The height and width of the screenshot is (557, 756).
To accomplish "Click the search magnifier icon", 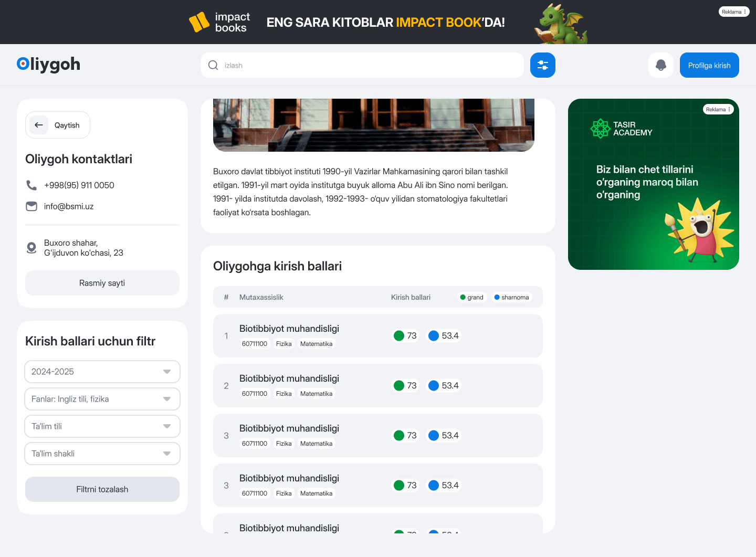I will coord(213,65).
